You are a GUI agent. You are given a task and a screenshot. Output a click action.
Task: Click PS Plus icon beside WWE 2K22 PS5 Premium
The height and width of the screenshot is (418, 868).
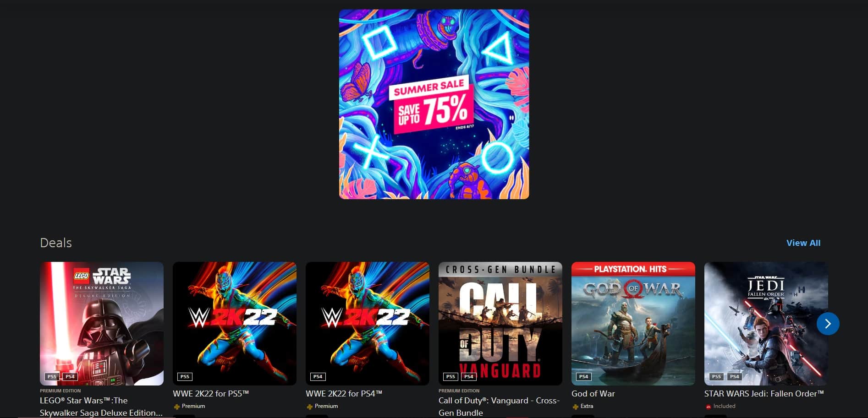176,407
